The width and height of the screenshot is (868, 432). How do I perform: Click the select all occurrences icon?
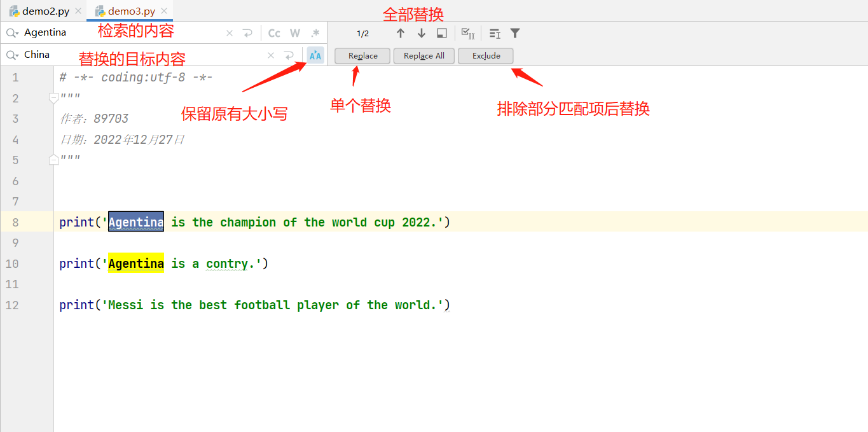tap(467, 33)
